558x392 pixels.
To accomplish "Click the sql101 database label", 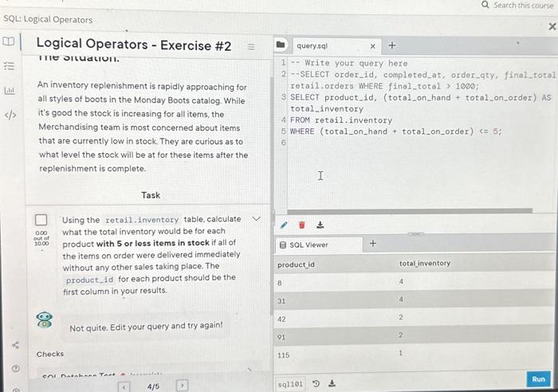I will click(x=290, y=384).
